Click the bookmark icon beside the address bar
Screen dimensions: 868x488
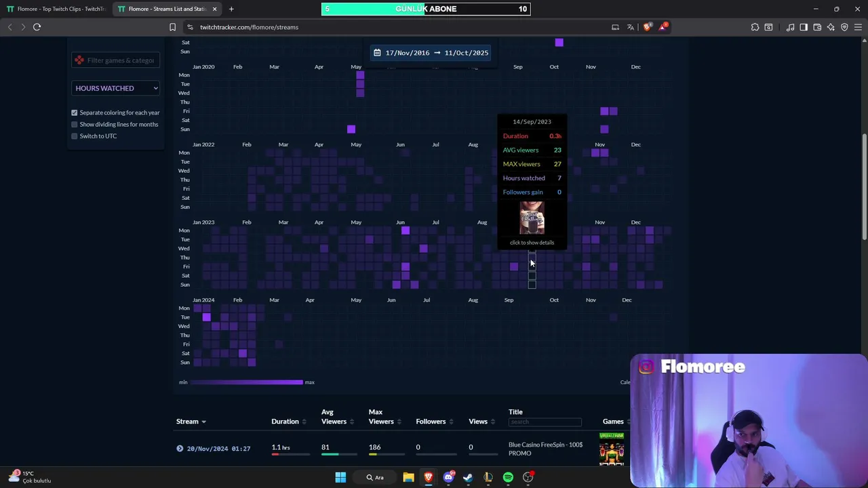tap(172, 27)
